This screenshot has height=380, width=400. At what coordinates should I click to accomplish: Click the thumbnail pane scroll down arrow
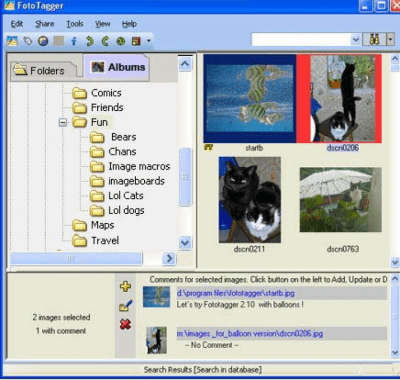tap(395, 262)
